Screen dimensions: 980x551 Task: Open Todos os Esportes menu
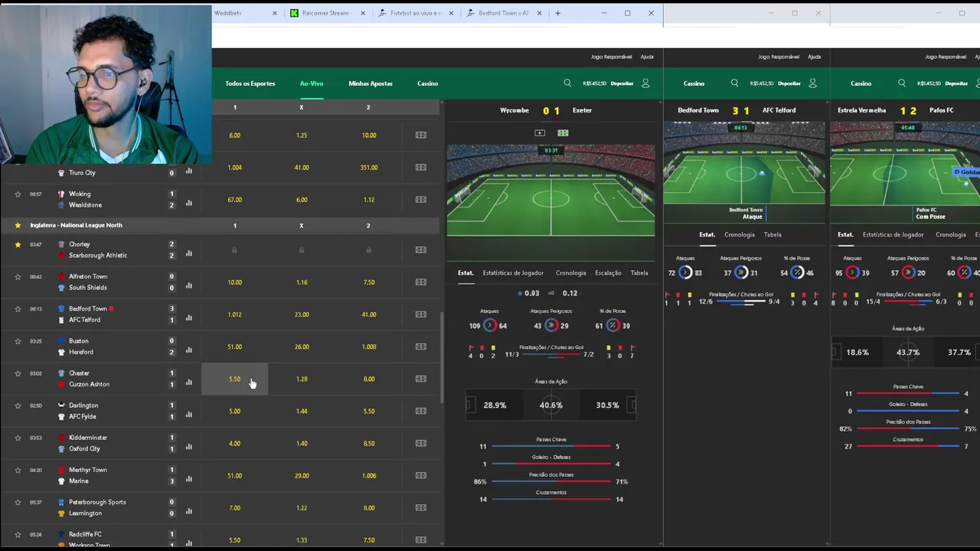250,83
